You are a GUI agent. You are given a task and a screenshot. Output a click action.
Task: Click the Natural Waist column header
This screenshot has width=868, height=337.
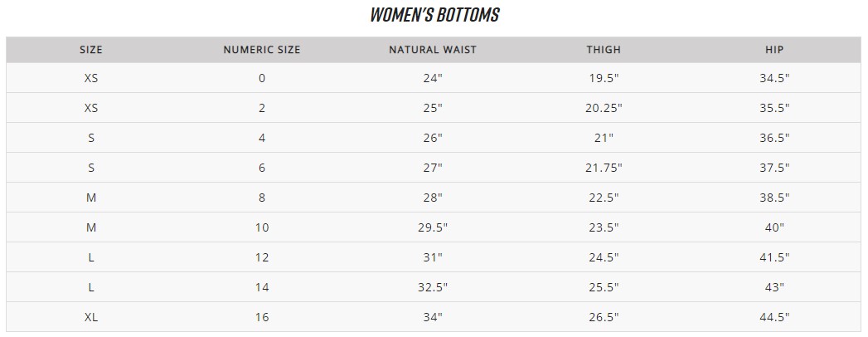click(x=433, y=50)
